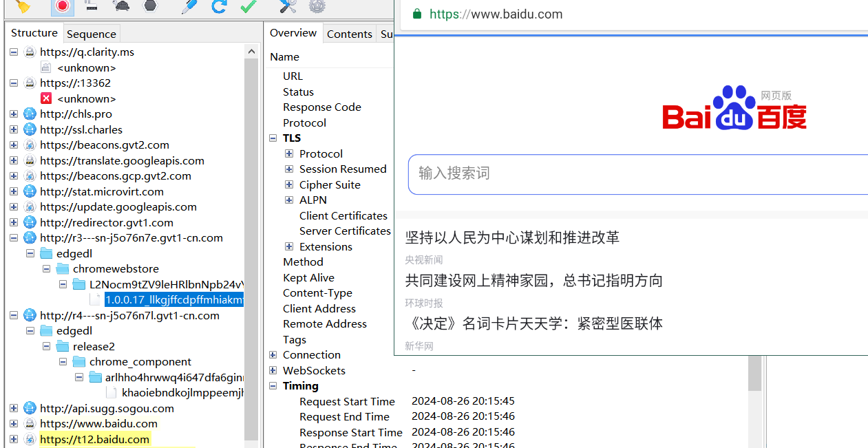The image size is (868, 448).
Task: Click the Baidu logo in the browser
Action: (x=734, y=108)
